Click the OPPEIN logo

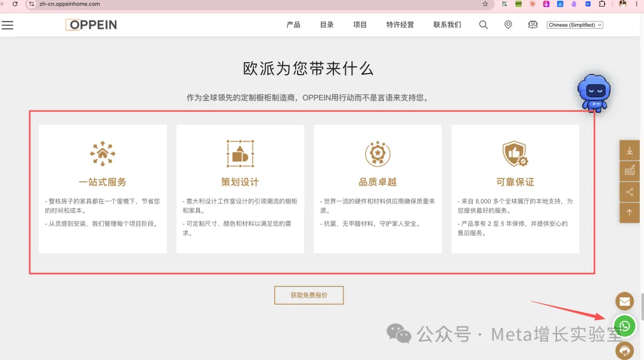pos(91,24)
